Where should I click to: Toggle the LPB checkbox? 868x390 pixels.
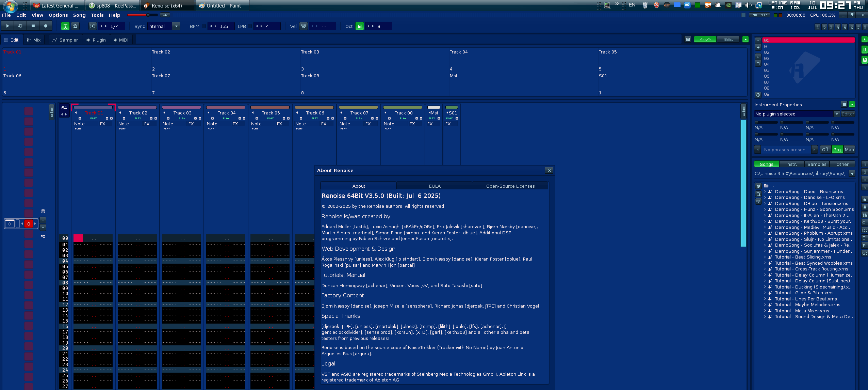click(x=250, y=26)
